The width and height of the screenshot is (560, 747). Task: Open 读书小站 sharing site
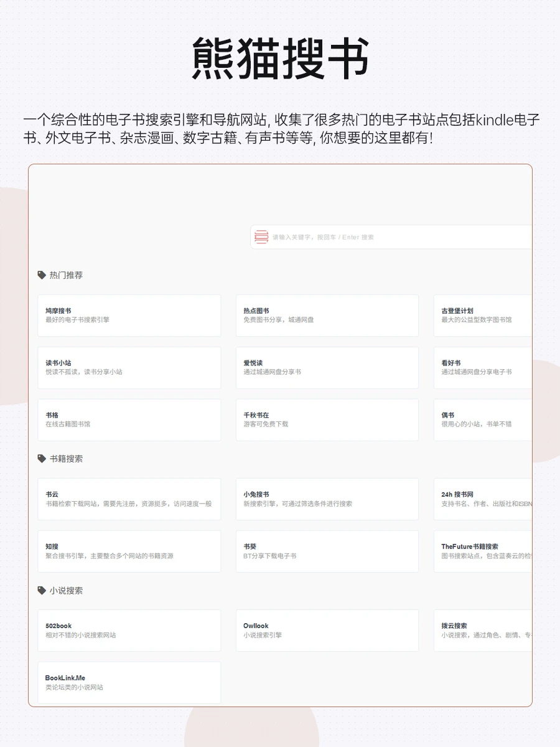tap(129, 367)
